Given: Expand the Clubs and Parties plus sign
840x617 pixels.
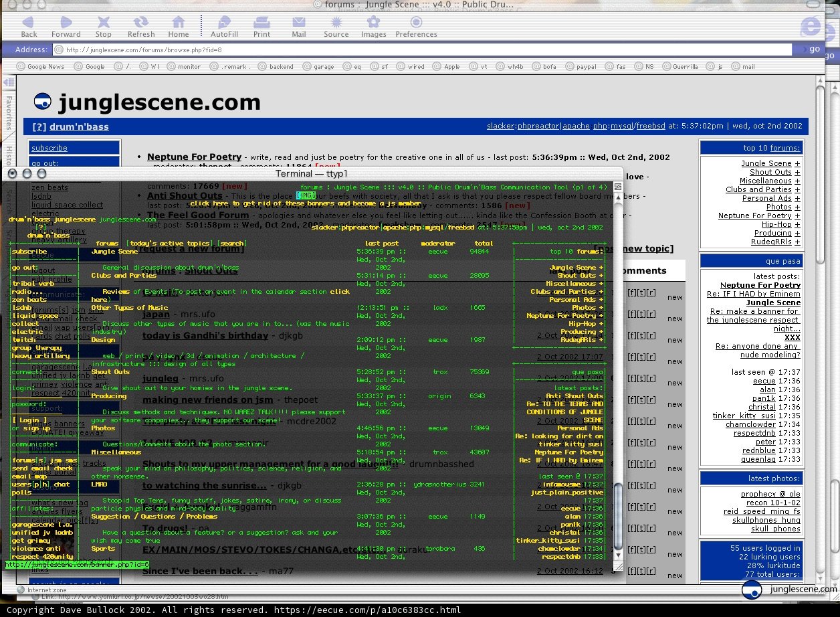Looking at the screenshot, I should pos(797,189).
